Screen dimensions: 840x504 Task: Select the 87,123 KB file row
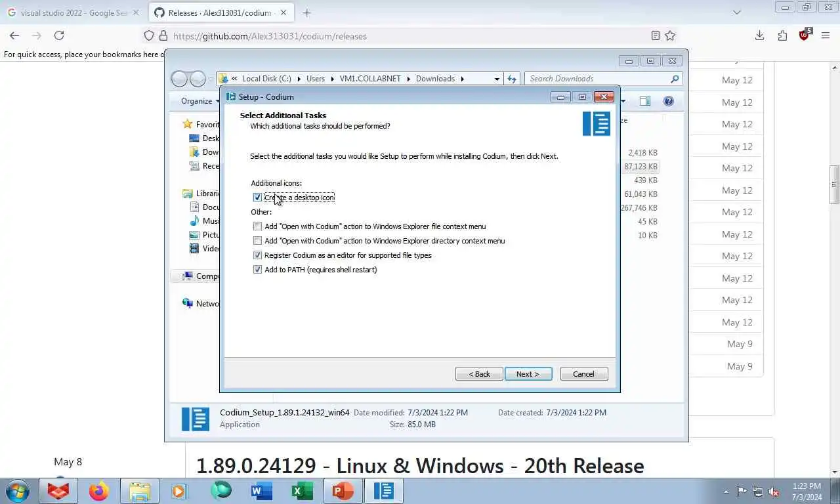point(640,167)
